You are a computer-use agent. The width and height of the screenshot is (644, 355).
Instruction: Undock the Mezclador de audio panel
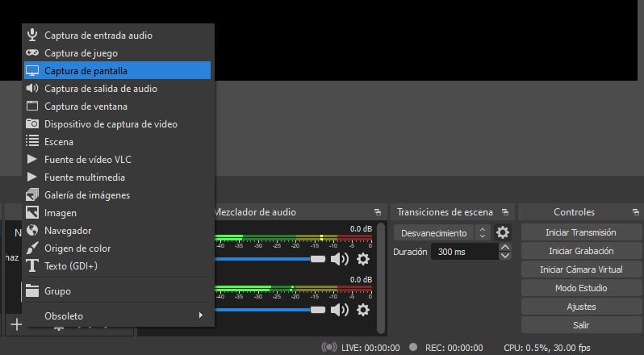pos(378,212)
